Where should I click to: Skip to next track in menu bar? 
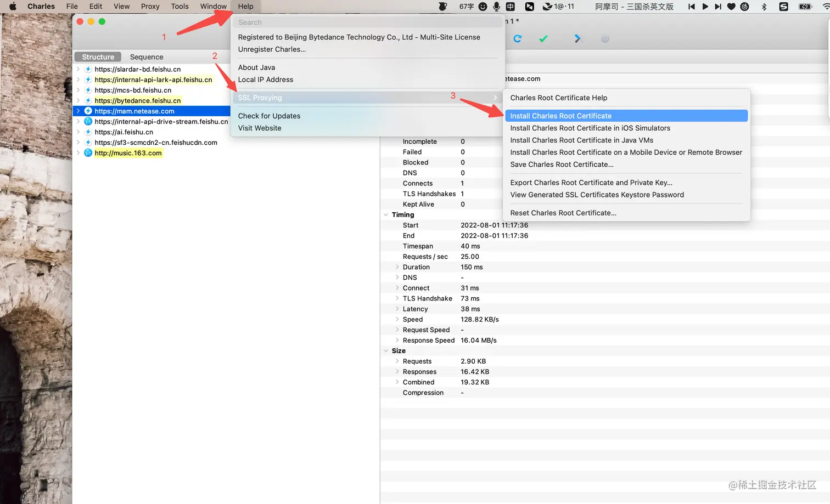coord(718,7)
